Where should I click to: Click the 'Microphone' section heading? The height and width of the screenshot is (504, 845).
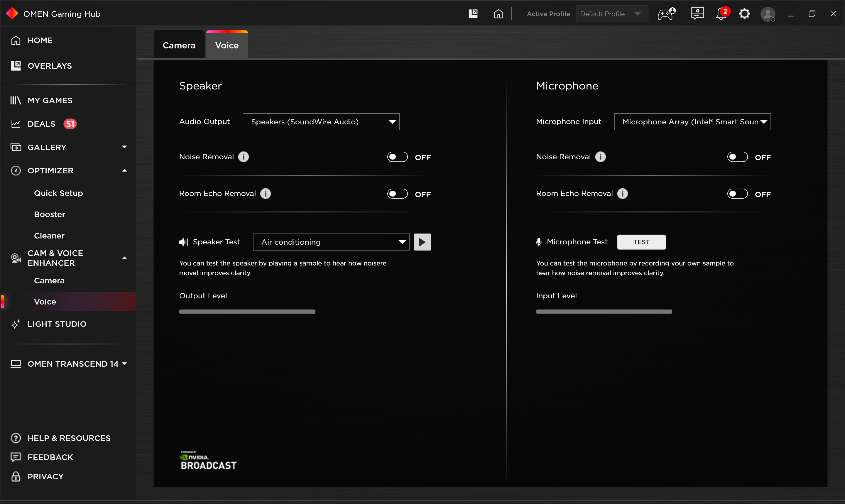click(x=567, y=86)
